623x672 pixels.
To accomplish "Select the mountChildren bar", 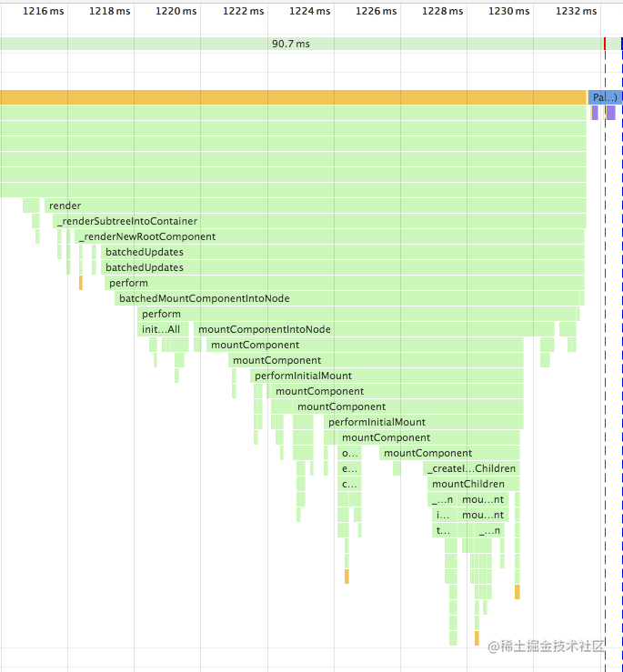I will 473,484.
